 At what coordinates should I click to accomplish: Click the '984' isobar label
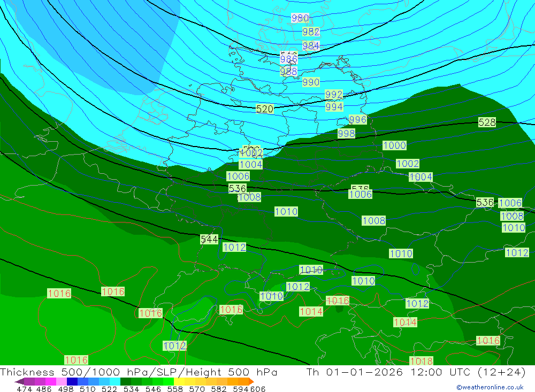311,45
